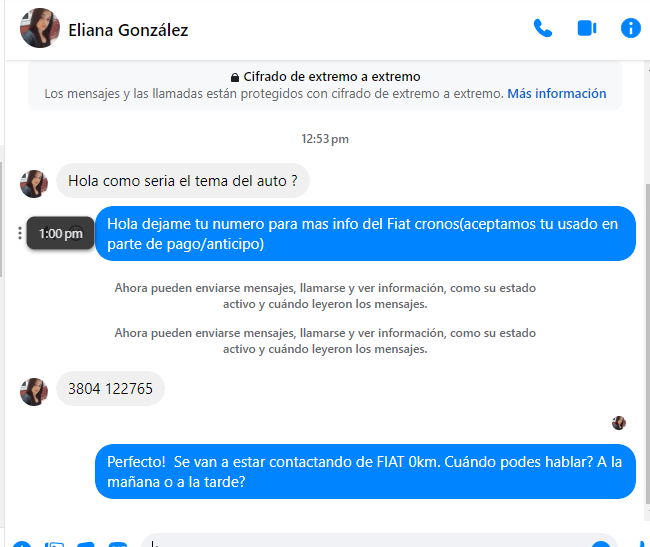Select the 3804 122765 message bubble
Image resolution: width=650 pixels, height=547 pixels.
(x=110, y=389)
